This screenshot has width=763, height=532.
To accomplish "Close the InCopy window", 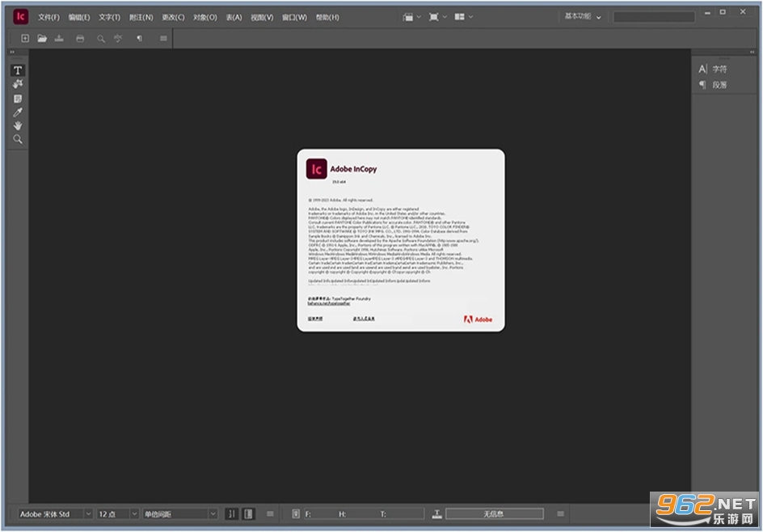I will 743,11.
